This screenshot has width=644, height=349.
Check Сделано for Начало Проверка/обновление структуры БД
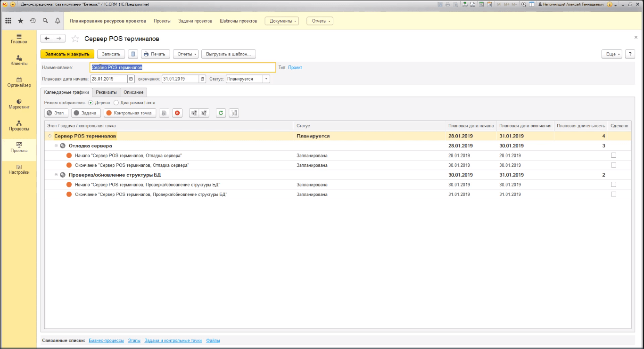(x=613, y=185)
